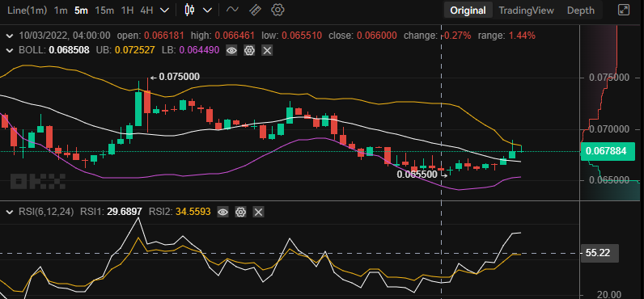Click the RSI1 value 29.6897
The image size is (644, 299).
tap(125, 212)
